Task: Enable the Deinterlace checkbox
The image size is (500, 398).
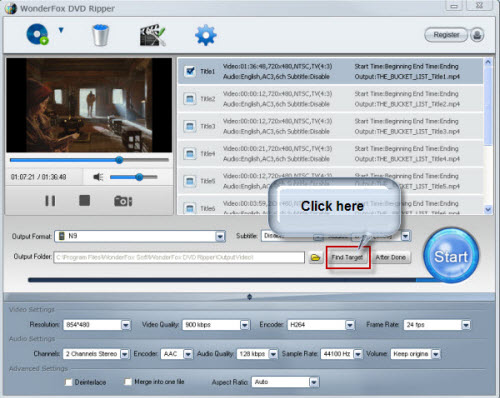Action: tap(69, 382)
